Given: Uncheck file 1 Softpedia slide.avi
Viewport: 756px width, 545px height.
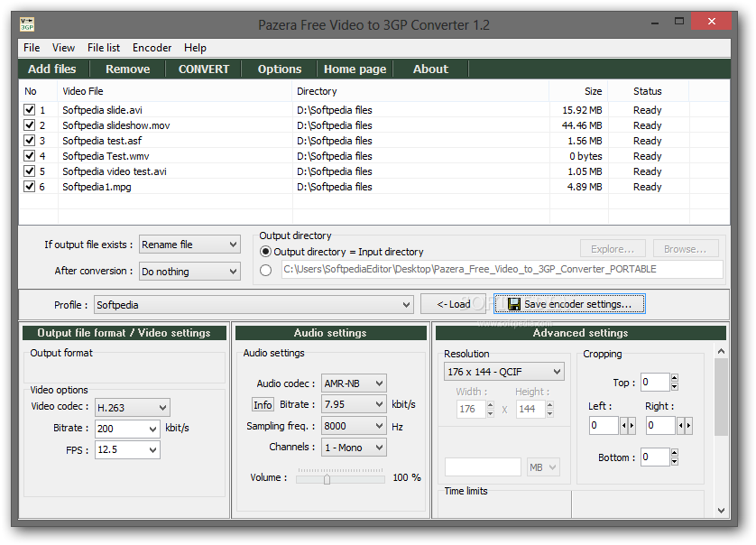Looking at the screenshot, I should [x=30, y=109].
